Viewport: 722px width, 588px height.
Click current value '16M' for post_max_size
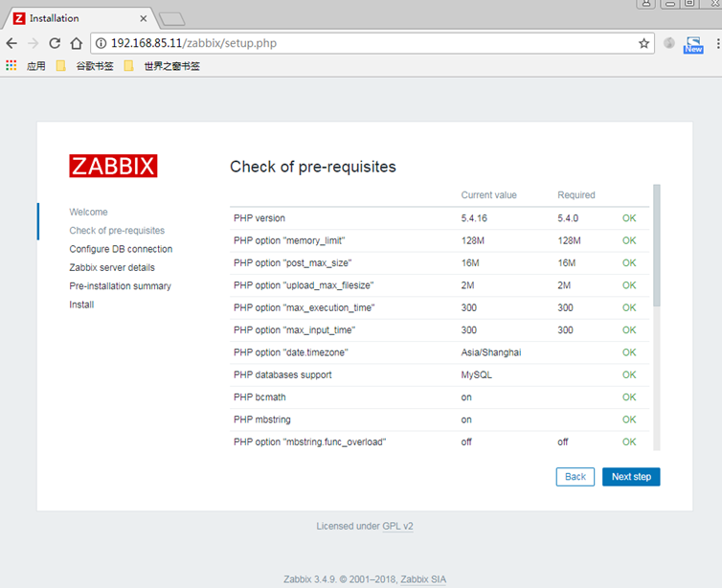(470, 263)
